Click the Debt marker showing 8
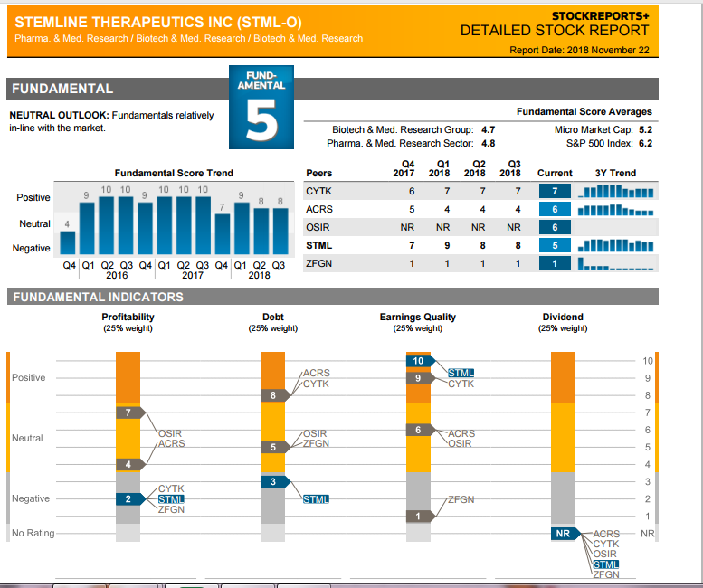 276,395
